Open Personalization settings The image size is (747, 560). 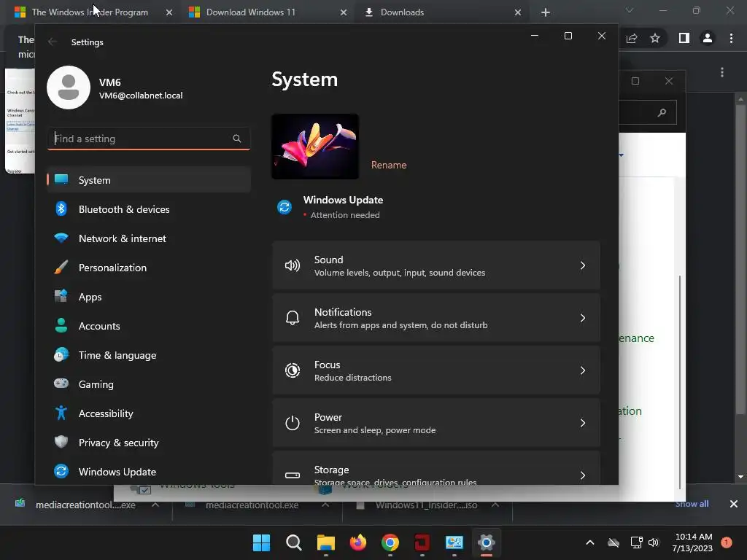tap(149, 268)
